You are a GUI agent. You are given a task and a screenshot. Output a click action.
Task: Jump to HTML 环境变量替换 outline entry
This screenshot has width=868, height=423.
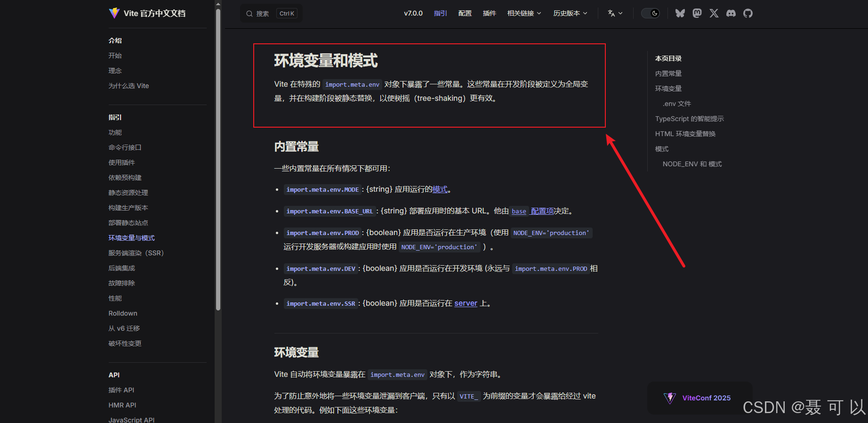685,134
